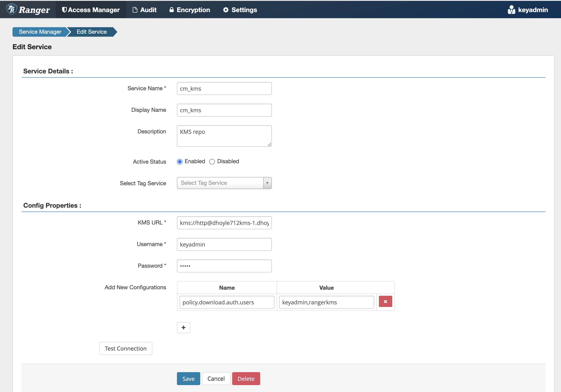Select the Disabled active status

point(212,161)
